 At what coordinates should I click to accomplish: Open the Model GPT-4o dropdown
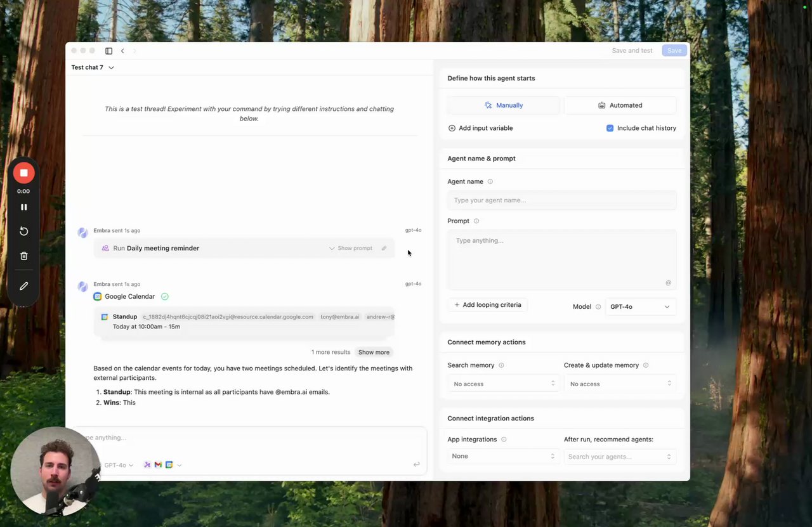pyautogui.click(x=640, y=307)
